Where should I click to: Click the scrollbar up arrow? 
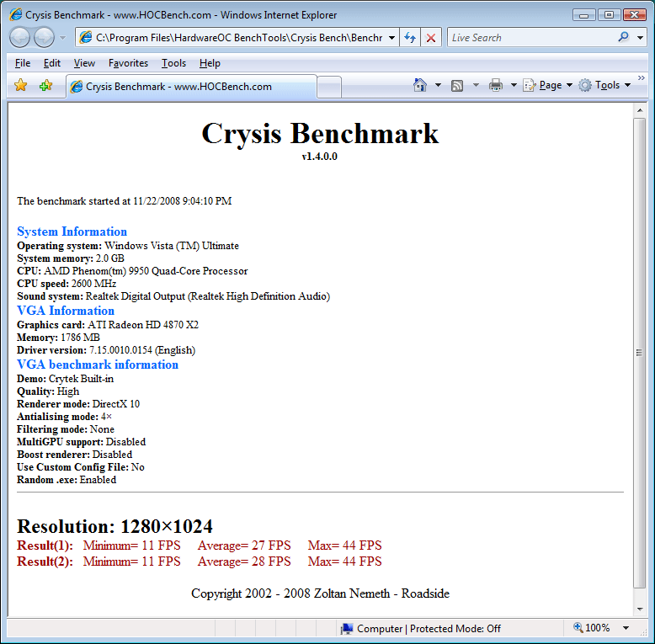(x=640, y=110)
